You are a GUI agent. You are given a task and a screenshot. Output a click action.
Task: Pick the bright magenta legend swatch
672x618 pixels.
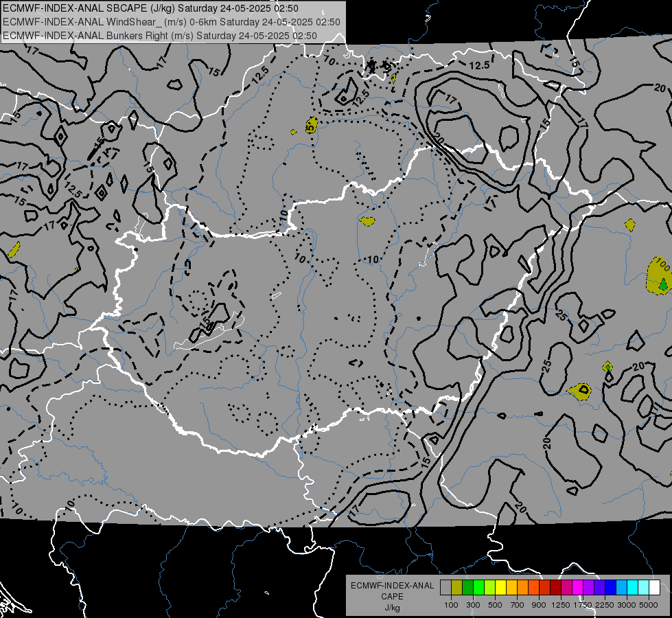[578, 588]
